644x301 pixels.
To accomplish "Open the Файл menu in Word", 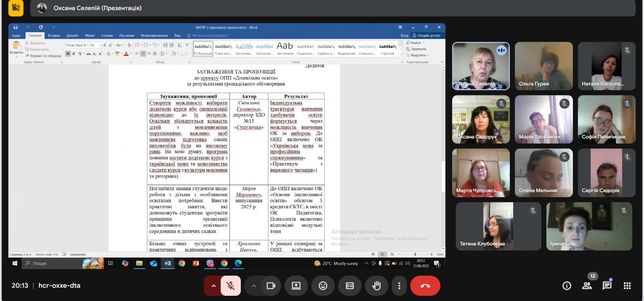I will point(16,35).
